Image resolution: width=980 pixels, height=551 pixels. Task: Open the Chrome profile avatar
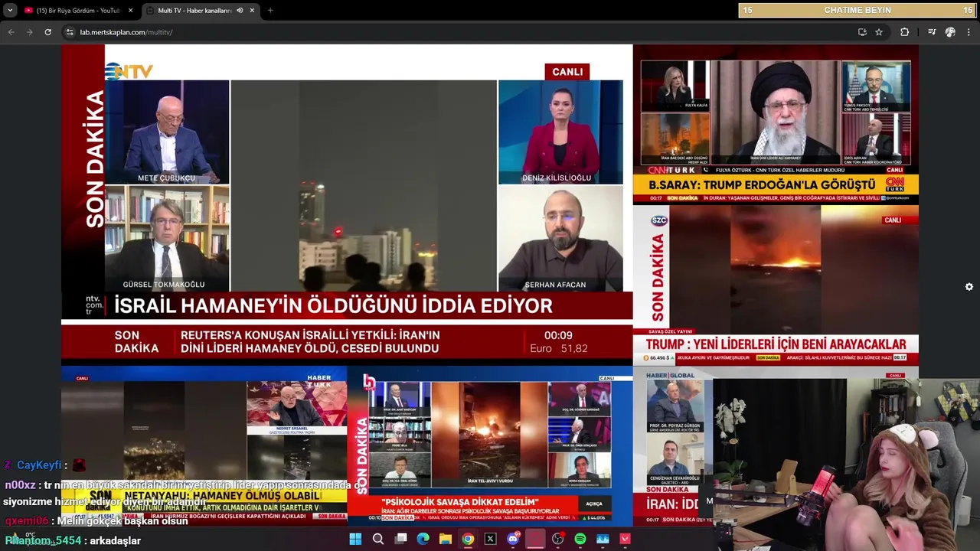pos(950,32)
